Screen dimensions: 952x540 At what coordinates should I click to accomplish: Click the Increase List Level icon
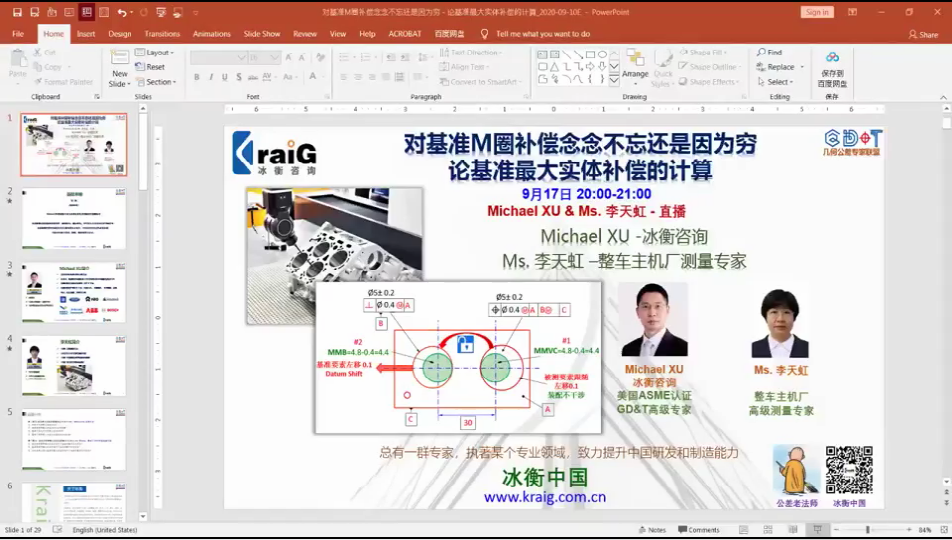[404, 57]
